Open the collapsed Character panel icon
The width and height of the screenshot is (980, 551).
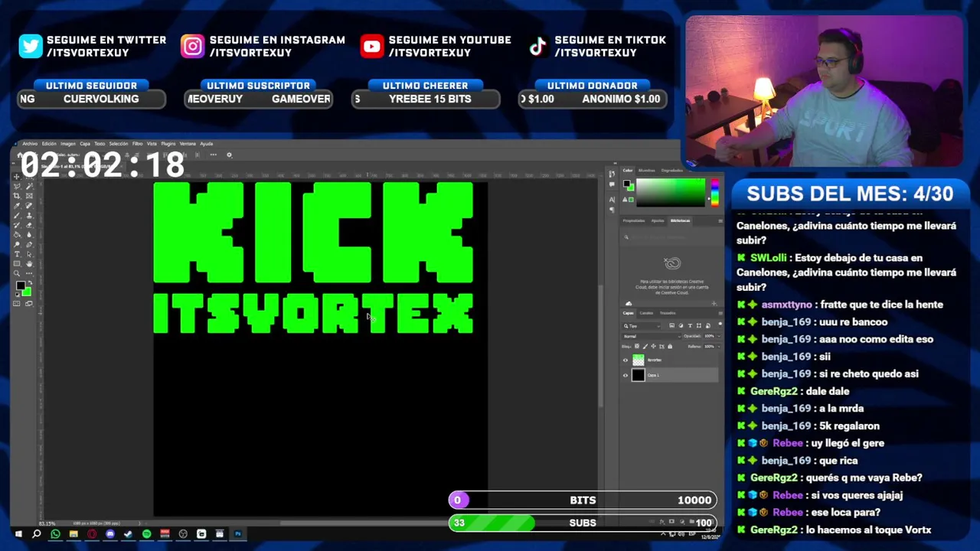(612, 200)
